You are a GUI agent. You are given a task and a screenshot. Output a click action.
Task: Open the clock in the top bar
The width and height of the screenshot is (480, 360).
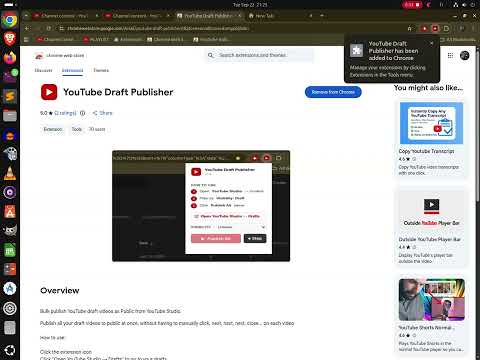point(250,5)
